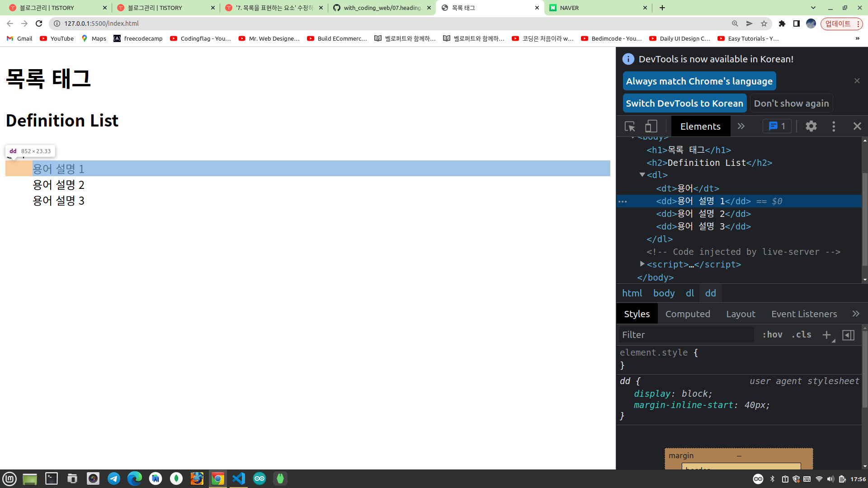Collapse the dl element in the DOM tree
Image resolution: width=868 pixels, height=488 pixels.
pos(642,175)
